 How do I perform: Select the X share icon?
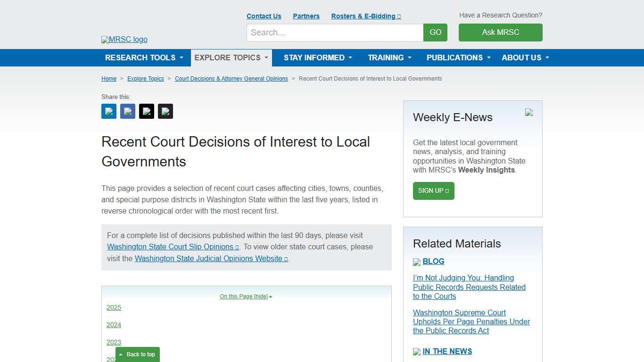point(146,111)
